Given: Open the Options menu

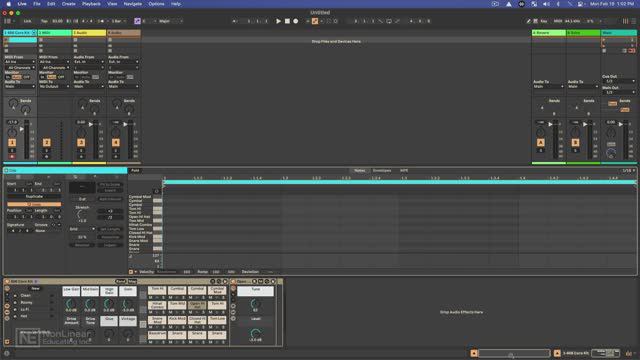Looking at the screenshot, I should pyautogui.click(x=156, y=4).
